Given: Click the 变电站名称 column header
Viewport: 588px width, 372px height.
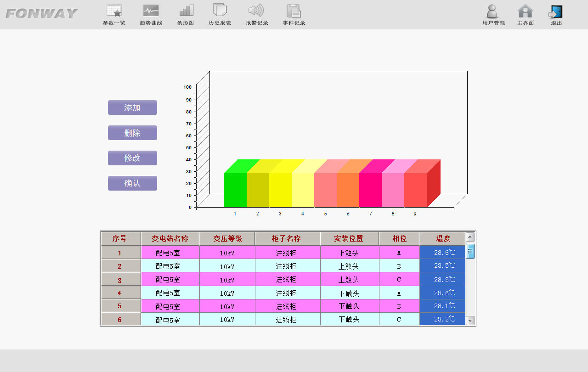Looking at the screenshot, I should click(170, 239).
